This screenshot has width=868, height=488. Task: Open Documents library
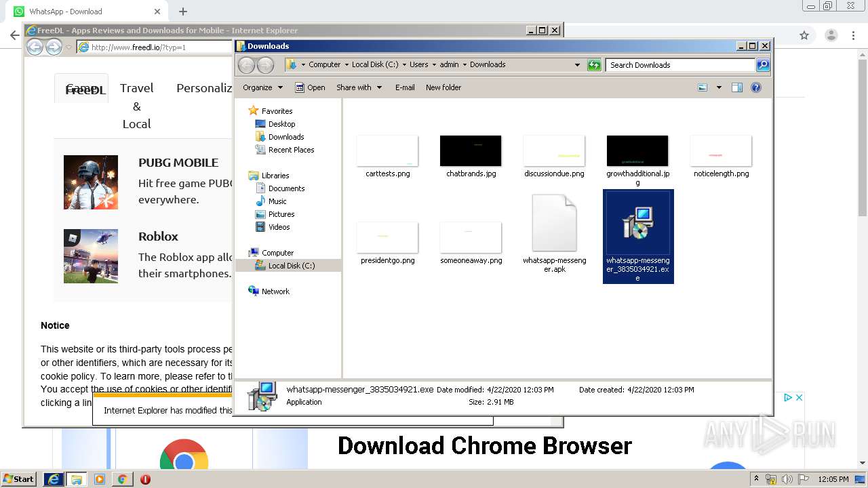(x=286, y=188)
